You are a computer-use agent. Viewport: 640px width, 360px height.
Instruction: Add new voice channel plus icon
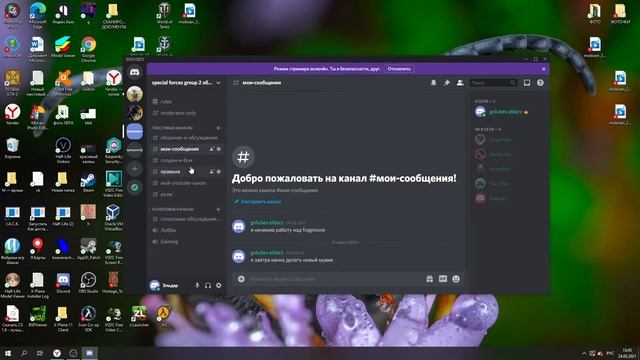218,209
